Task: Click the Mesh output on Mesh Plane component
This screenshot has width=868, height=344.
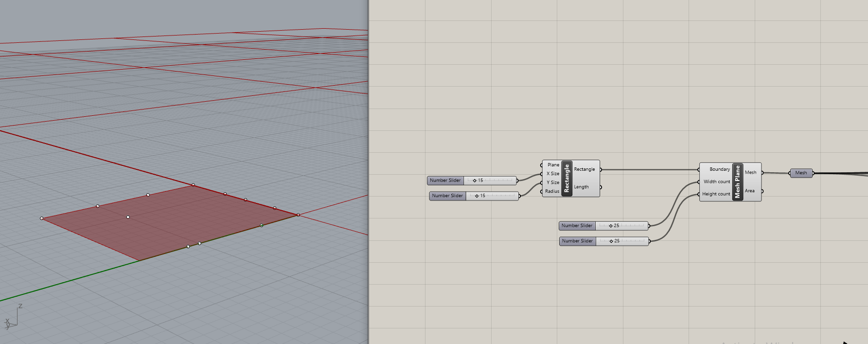Action: pyautogui.click(x=750, y=172)
